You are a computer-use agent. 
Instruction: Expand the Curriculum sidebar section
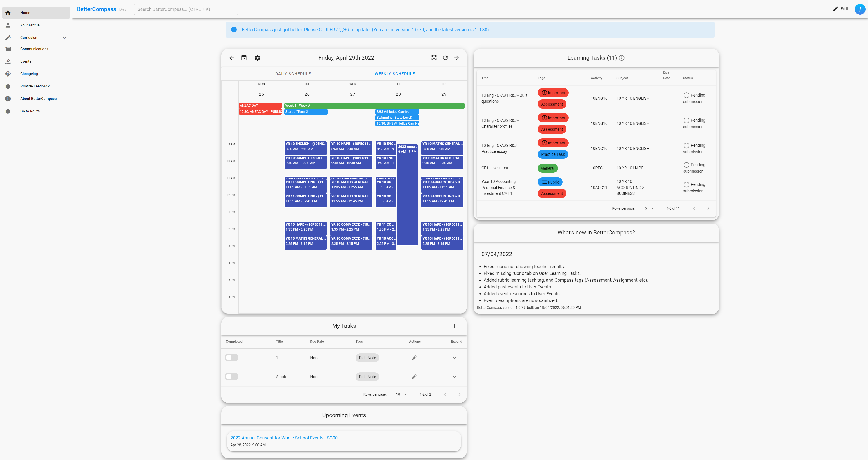(x=64, y=37)
